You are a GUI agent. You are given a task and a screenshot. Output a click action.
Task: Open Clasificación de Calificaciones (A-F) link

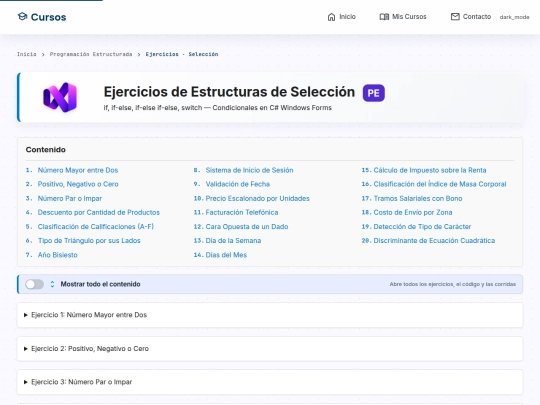click(x=95, y=227)
